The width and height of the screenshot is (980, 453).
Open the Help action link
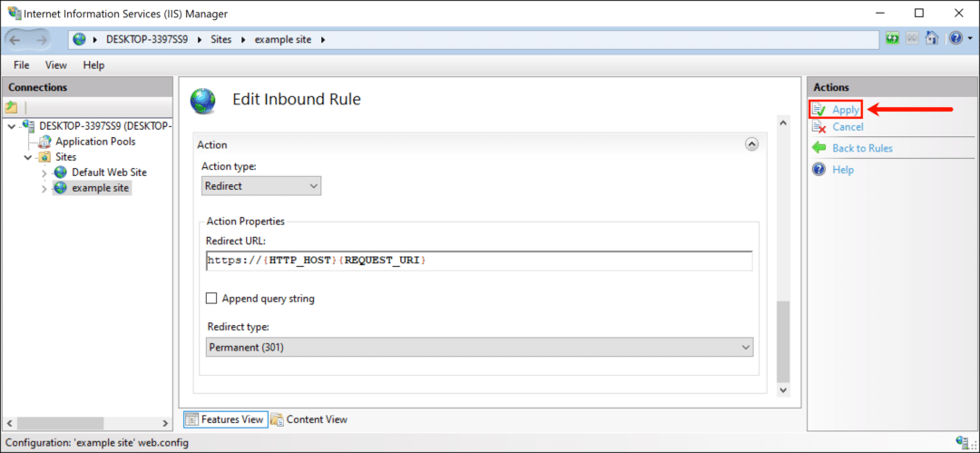coord(842,170)
